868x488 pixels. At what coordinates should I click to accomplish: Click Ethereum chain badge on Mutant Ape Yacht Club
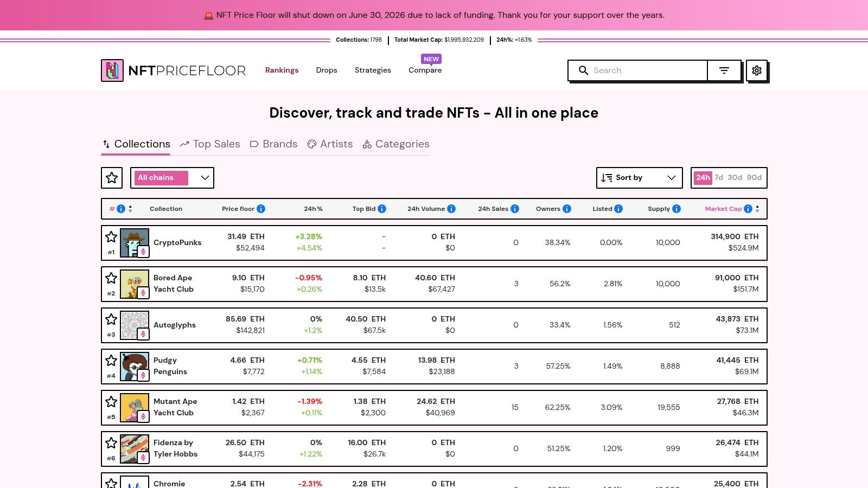(x=143, y=416)
